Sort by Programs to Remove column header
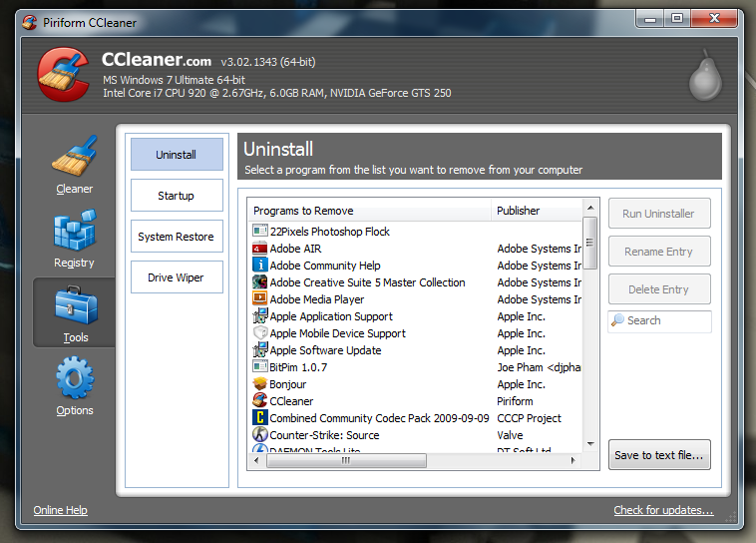Image resolution: width=756 pixels, height=543 pixels. (370, 211)
